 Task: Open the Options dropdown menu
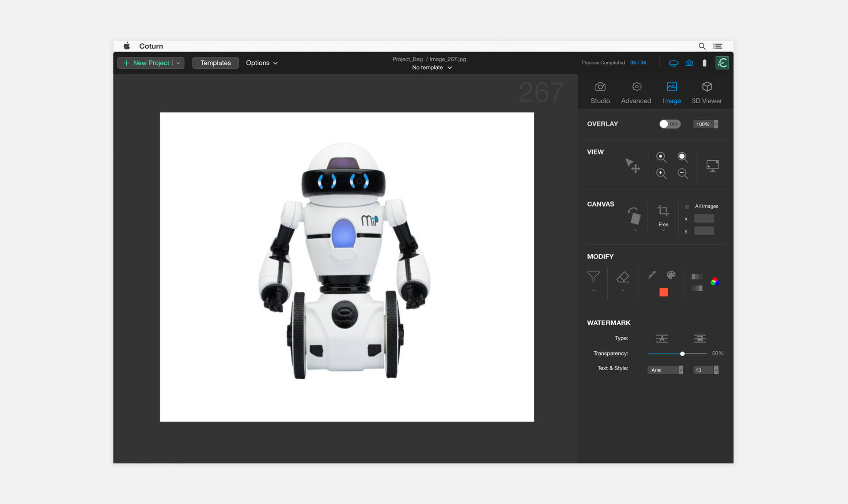pyautogui.click(x=262, y=63)
